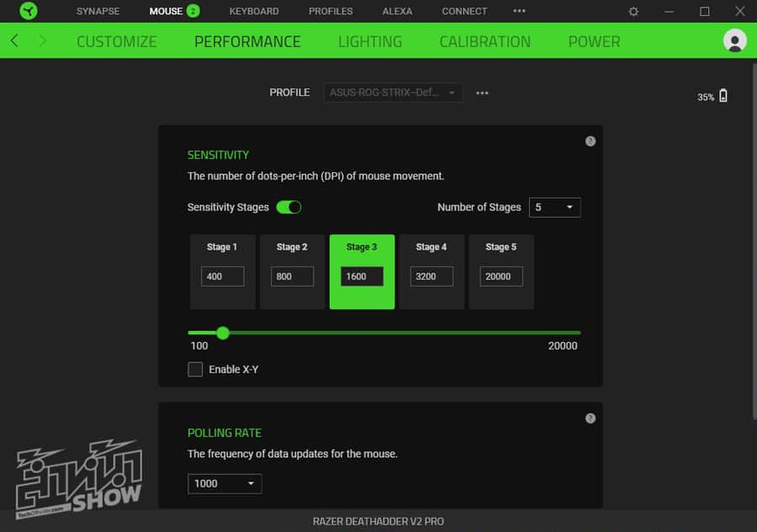The height and width of the screenshot is (532, 757).
Task: Maximize the Synapse window
Action: pyautogui.click(x=704, y=11)
